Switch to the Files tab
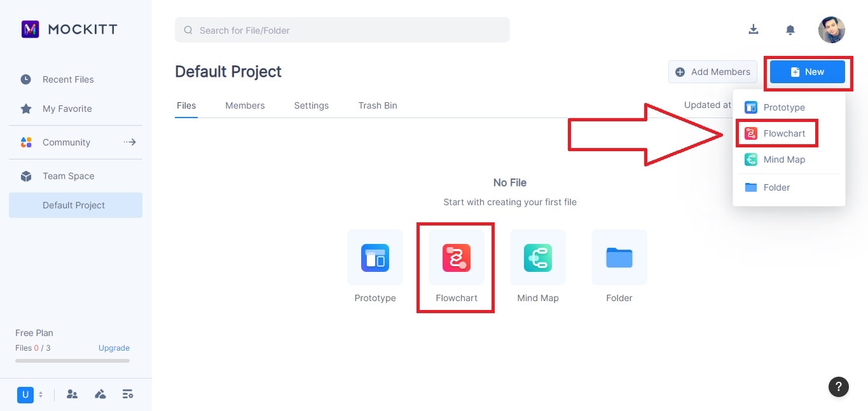This screenshot has height=411, width=868. tap(186, 105)
